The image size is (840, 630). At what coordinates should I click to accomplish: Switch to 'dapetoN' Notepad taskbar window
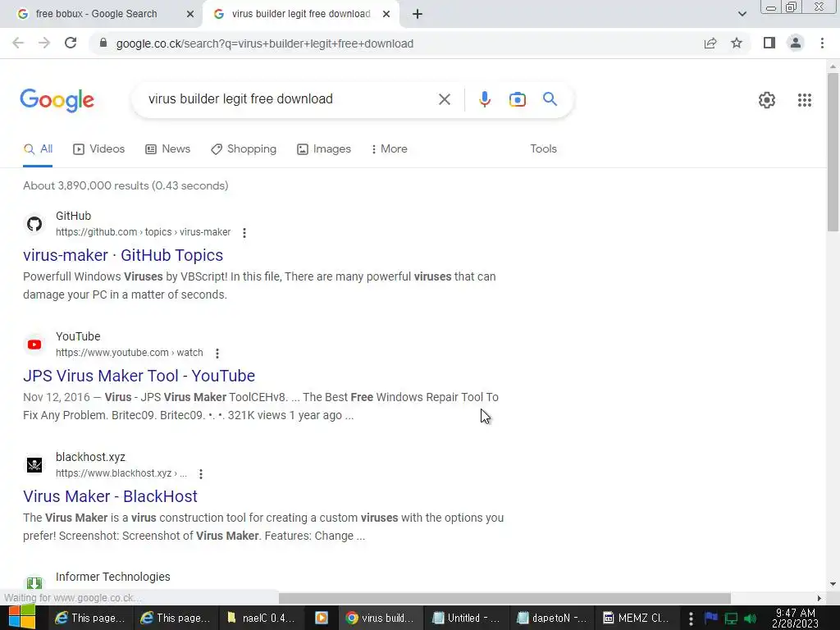551,618
